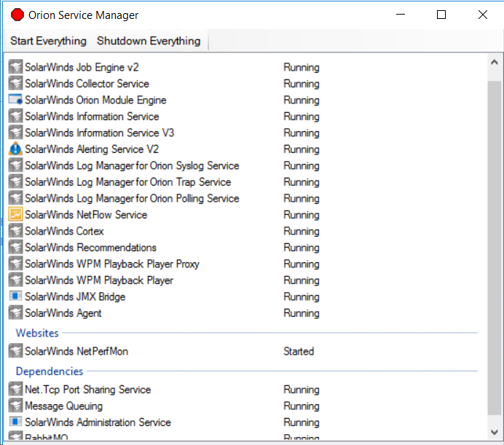Click the SolarWinds Job Engine v2 icon

[16, 67]
